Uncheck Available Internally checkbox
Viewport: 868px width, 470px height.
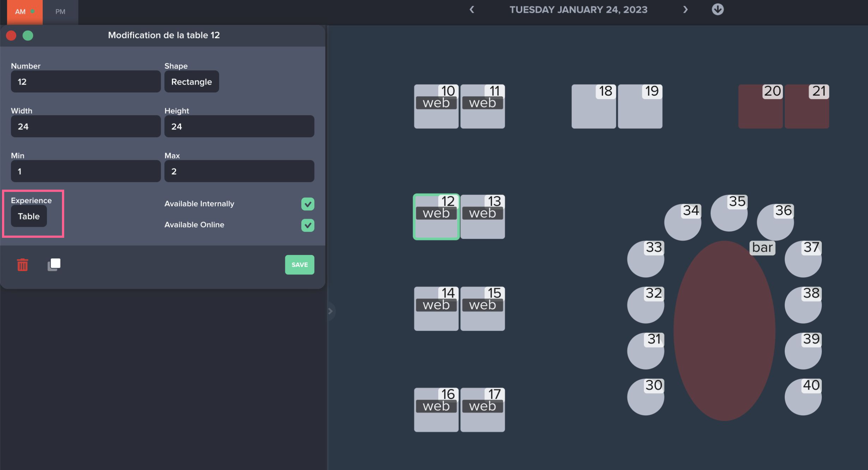click(308, 204)
